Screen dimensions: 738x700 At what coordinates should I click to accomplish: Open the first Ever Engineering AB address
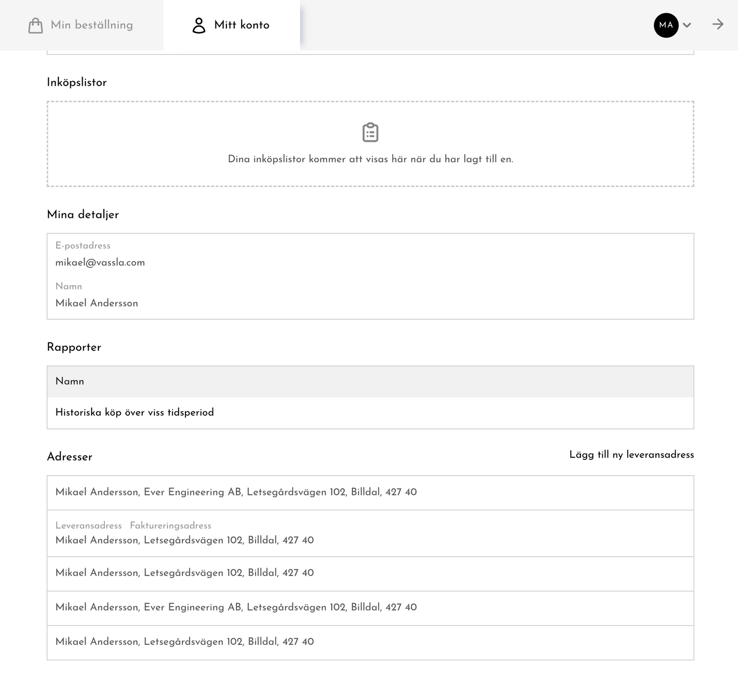point(236,492)
